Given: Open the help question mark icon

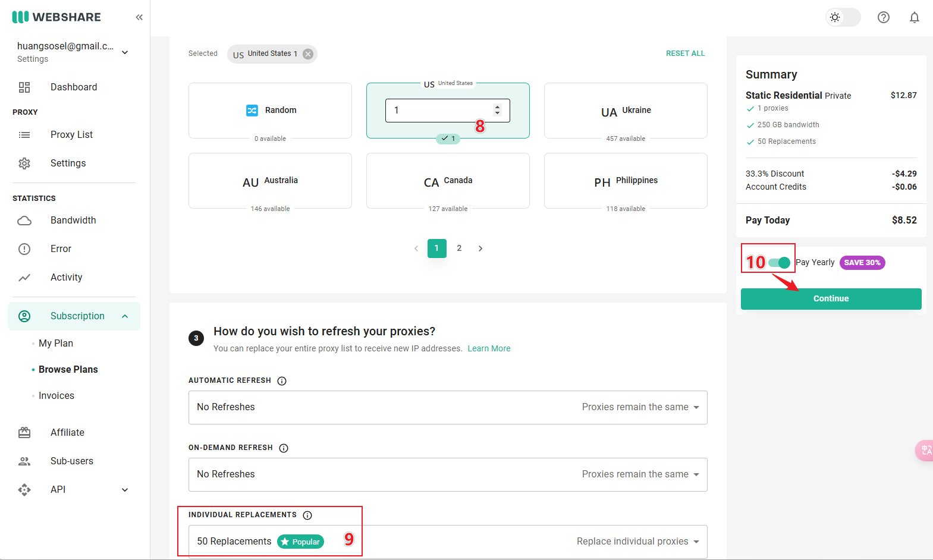Looking at the screenshot, I should (883, 17).
